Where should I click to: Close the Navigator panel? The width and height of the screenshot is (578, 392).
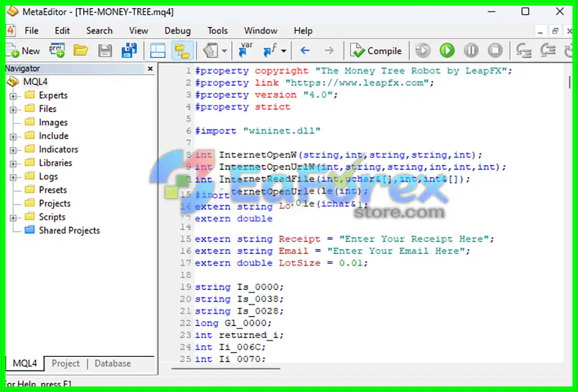(x=150, y=68)
